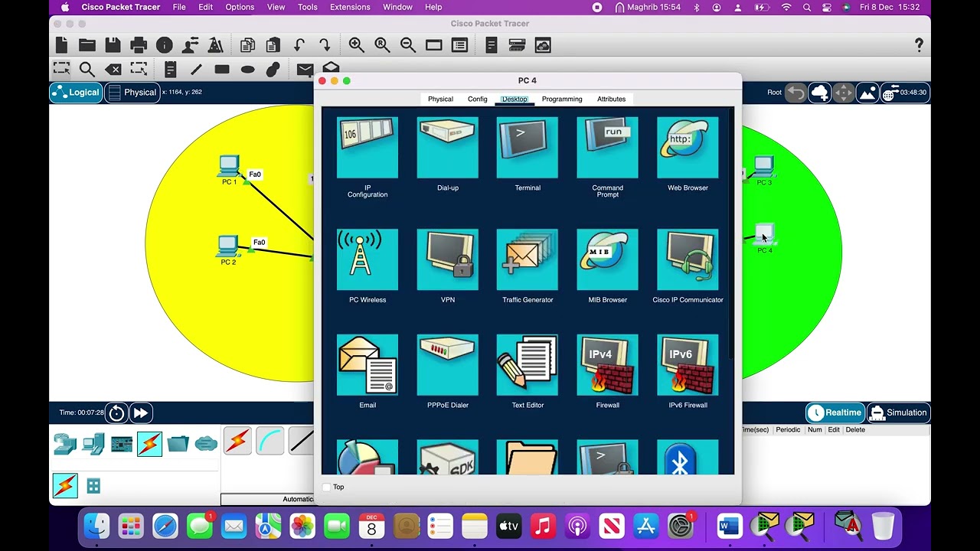Switch to Simulation mode
The image size is (980, 551).
[899, 412]
